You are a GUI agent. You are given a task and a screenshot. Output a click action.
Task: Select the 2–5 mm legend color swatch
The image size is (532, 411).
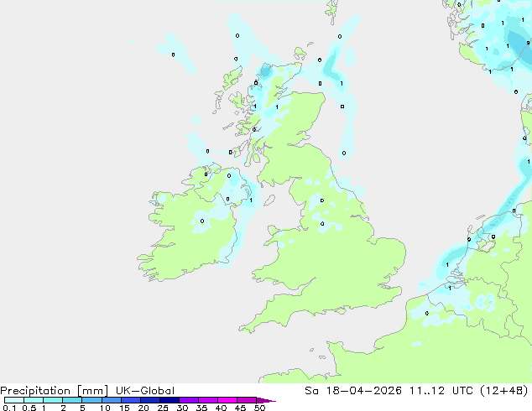(72, 400)
